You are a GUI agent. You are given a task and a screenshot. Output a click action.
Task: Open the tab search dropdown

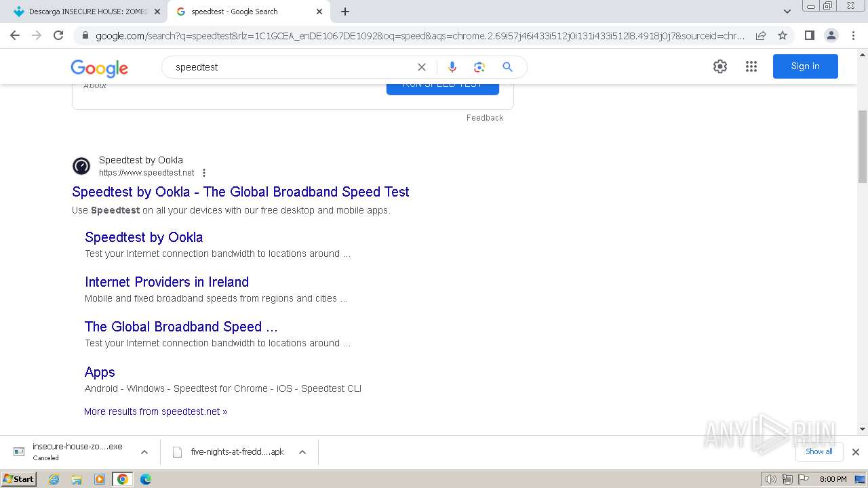coord(787,12)
